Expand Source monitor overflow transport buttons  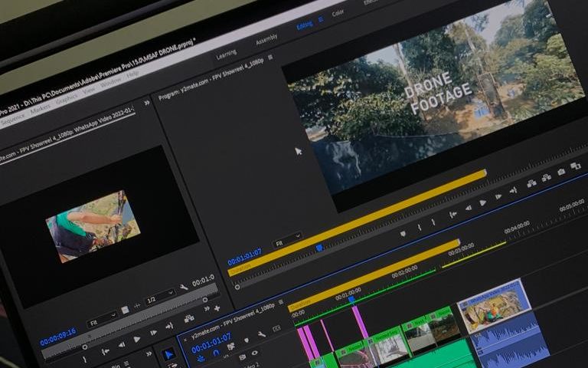click(x=206, y=309)
